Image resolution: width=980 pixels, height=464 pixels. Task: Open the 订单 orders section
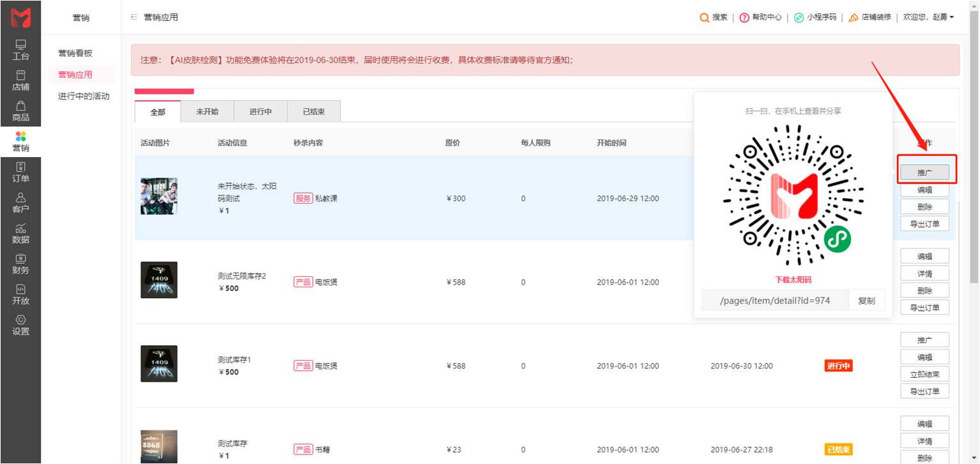[20, 173]
